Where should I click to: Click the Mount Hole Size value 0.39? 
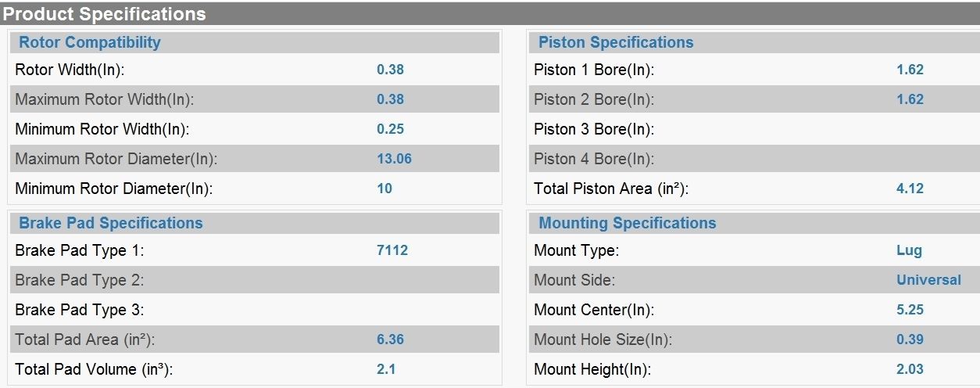click(x=910, y=339)
